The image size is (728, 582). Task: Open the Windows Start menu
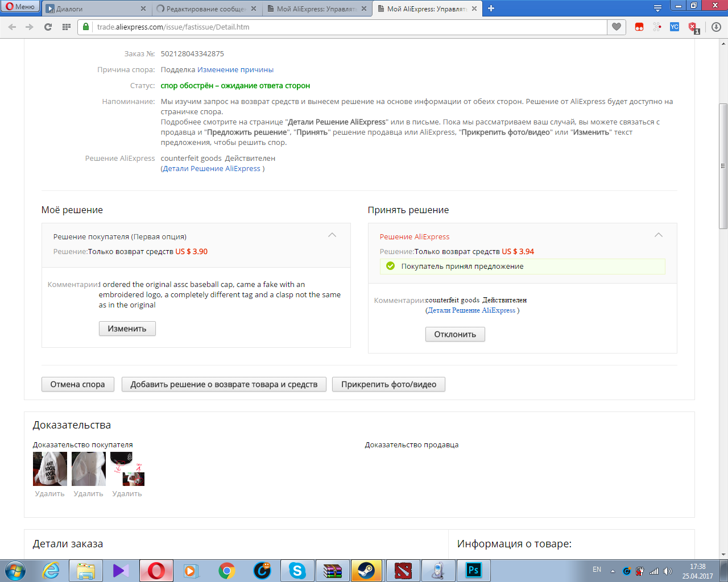[x=15, y=571]
